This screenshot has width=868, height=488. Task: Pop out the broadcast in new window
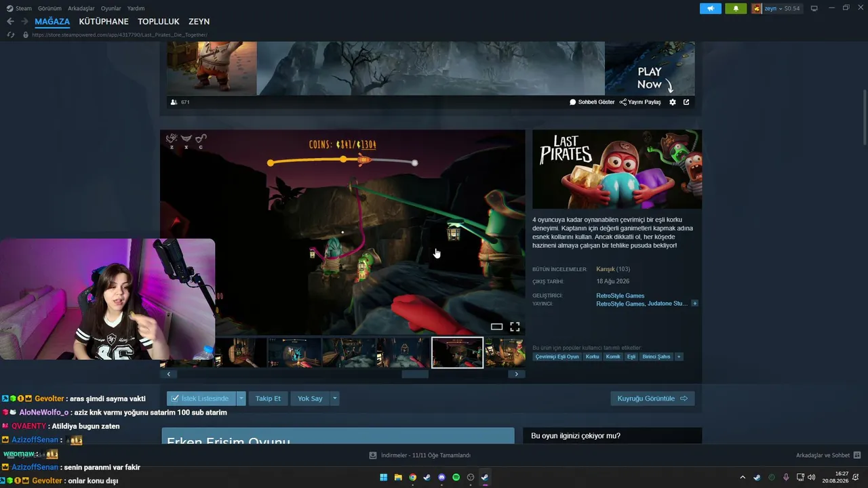click(x=686, y=102)
